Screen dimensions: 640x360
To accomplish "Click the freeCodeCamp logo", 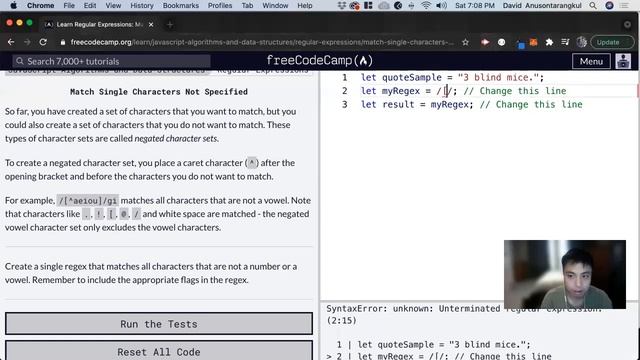I will click(x=320, y=61).
